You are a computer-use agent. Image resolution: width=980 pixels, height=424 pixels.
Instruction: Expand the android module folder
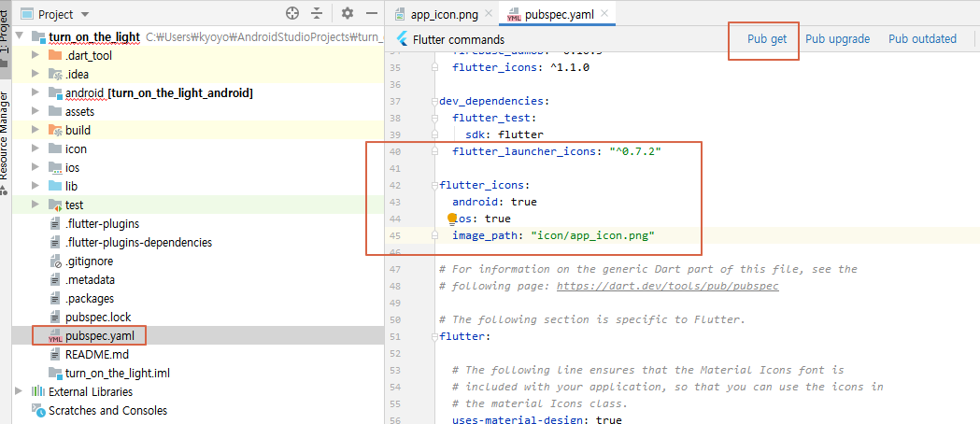(36, 93)
